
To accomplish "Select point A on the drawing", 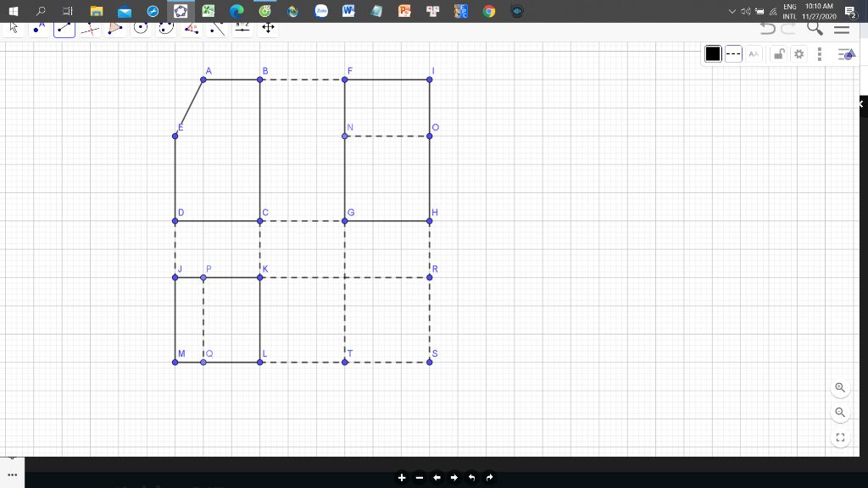I will [x=203, y=80].
